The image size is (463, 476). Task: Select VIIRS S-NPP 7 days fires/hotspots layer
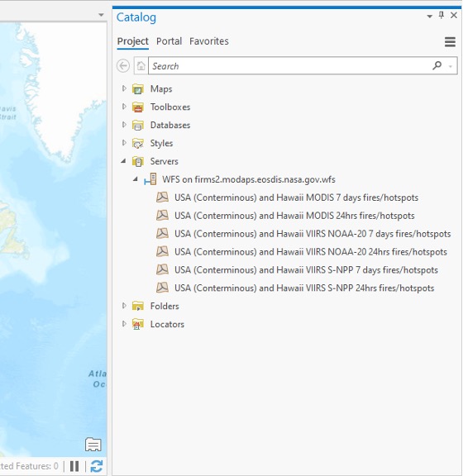click(297, 270)
